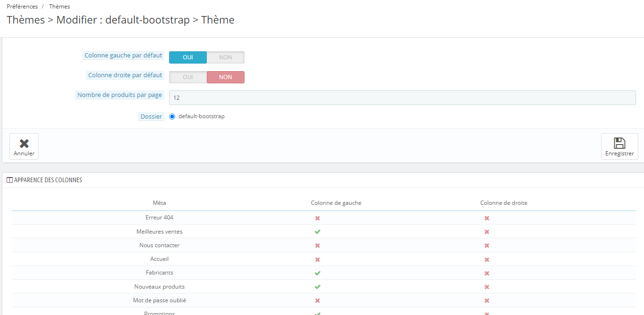Click the Colonne de gauche column header
This screenshot has width=644, height=315.
pyautogui.click(x=336, y=203)
